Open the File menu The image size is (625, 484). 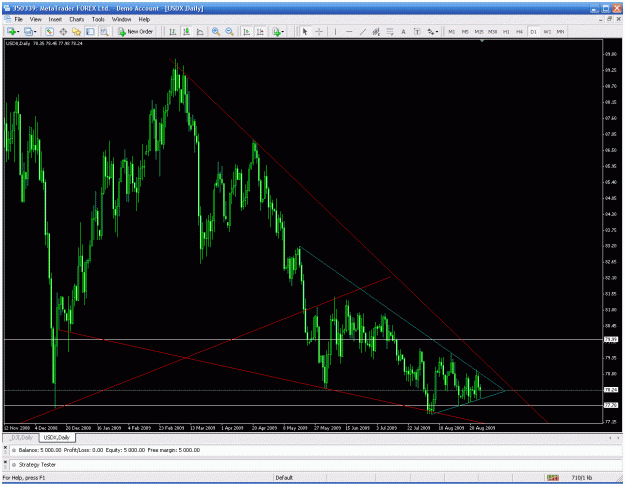coord(18,19)
